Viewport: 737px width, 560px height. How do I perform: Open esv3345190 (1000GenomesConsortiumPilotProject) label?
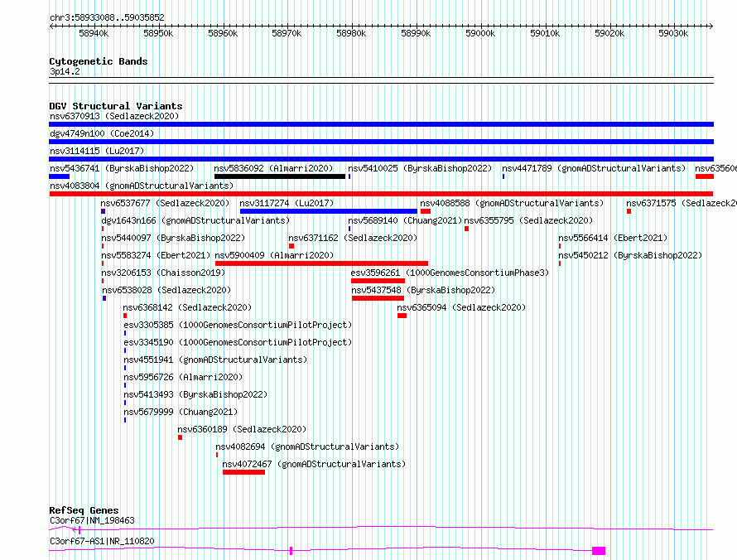pos(238,342)
